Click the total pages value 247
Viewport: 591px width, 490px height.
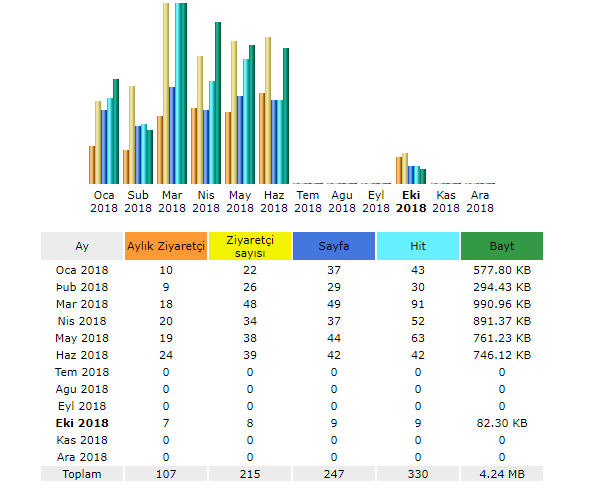[334, 474]
